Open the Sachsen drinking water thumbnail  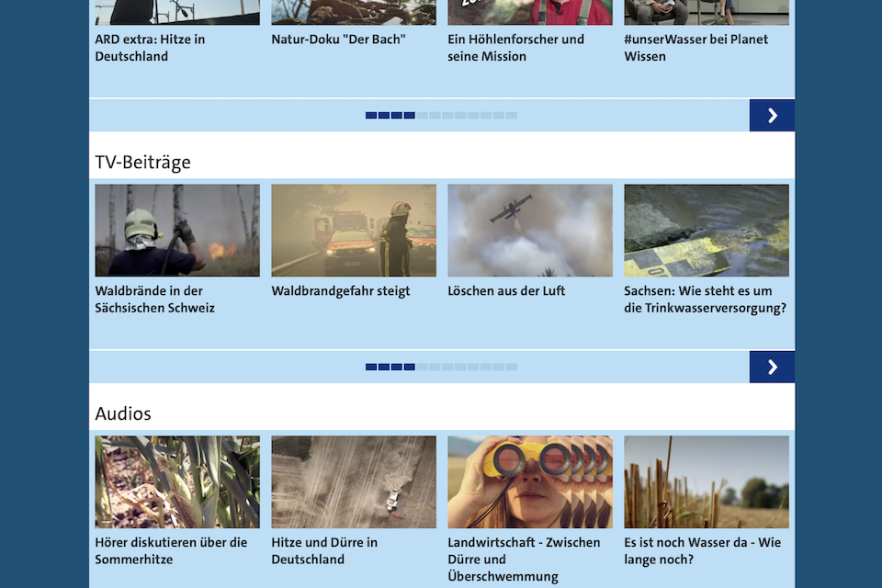[x=707, y=231]
